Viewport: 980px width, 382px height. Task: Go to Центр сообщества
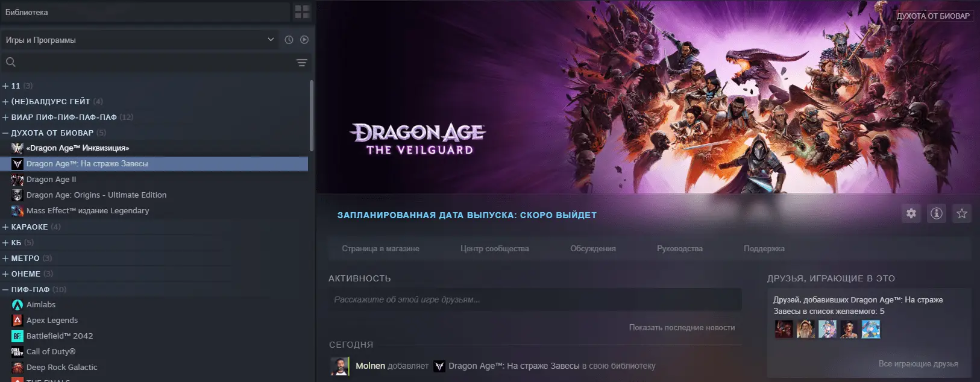pyautogui.click(x=495, y=249)
